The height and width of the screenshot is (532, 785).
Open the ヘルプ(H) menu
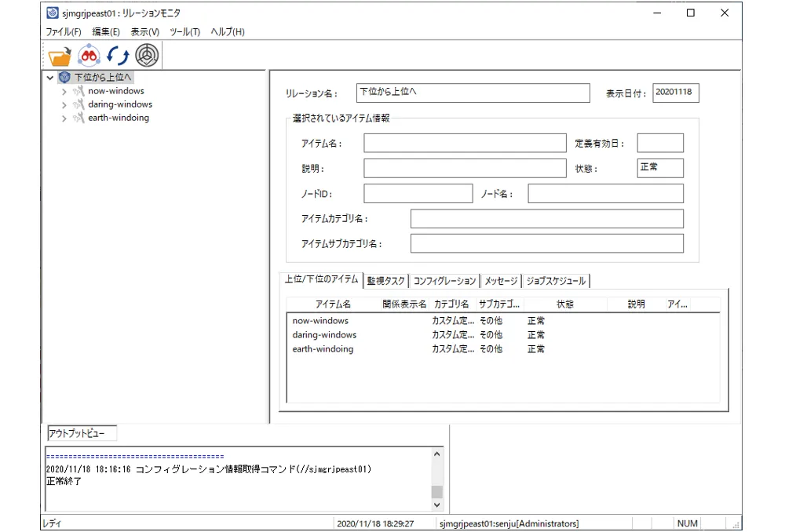228,32
